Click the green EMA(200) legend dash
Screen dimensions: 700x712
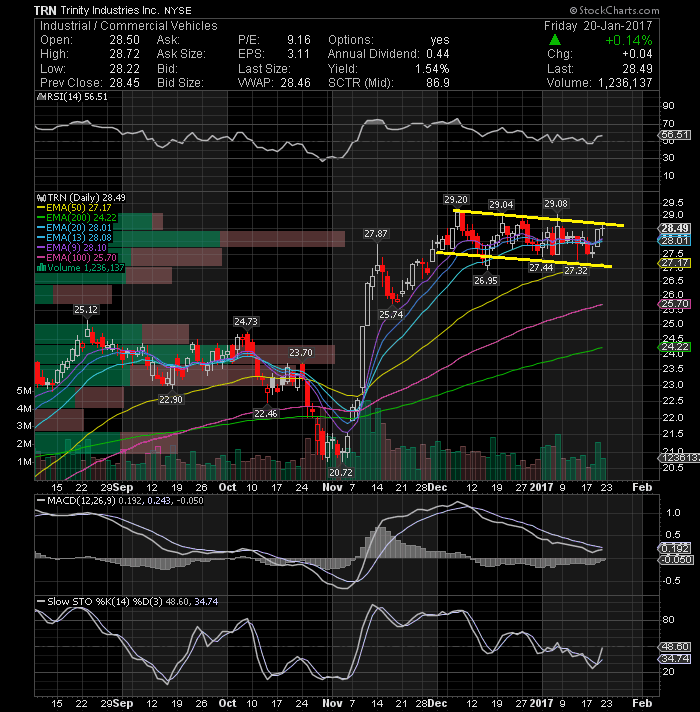41,218
